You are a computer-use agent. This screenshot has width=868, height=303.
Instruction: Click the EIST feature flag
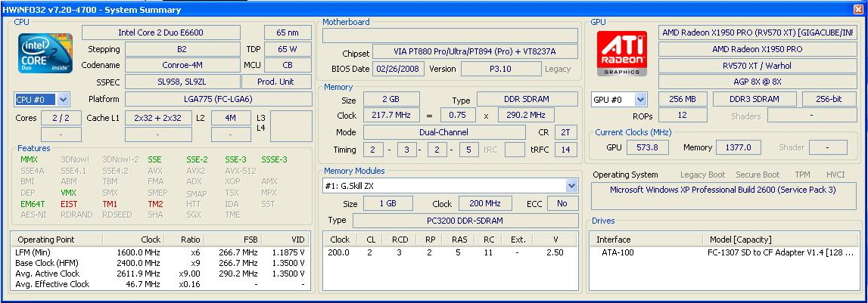tap(69, 204)
